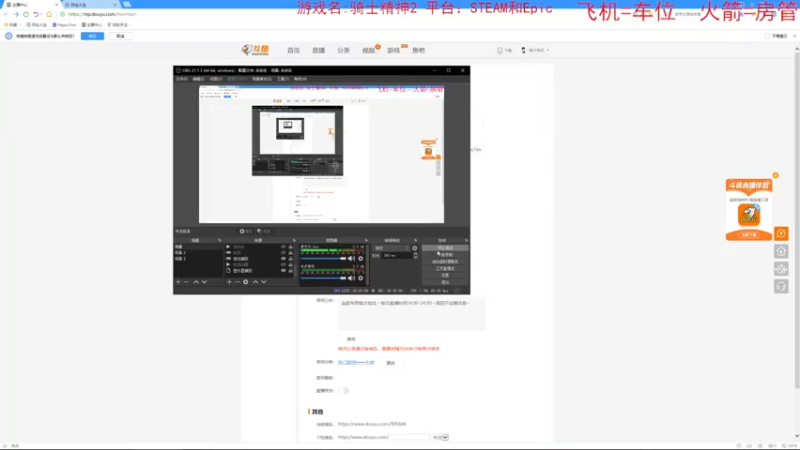Click browser home page icon

49,14
